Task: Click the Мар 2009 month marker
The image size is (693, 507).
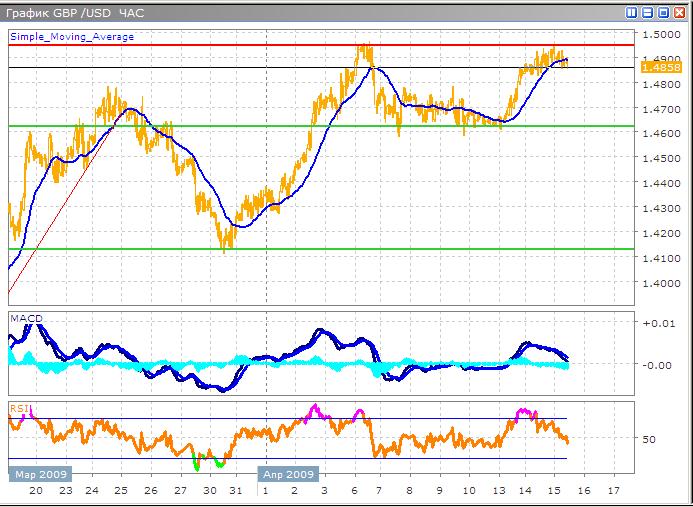Action: pyautogui.click(x=37, y=474)
